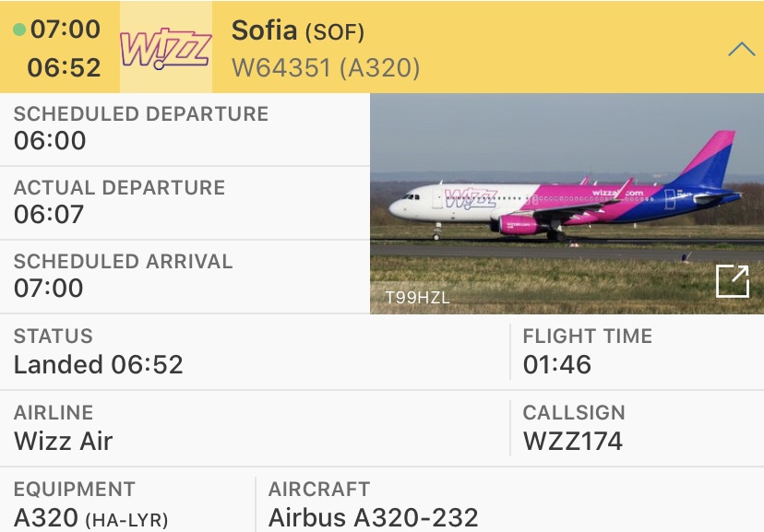Click the T99HZL photo credit label
Viewport: 764px width, 532px height.
(x=417, y=298)
